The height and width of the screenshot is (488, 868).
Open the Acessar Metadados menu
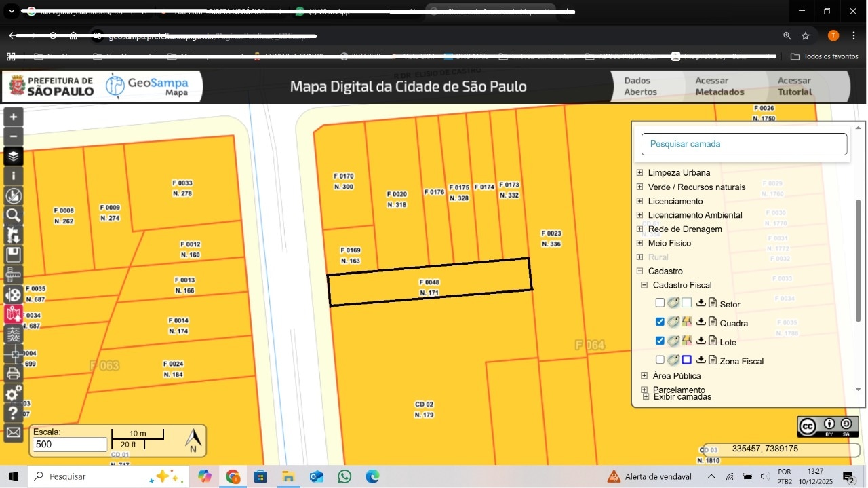[719, 86]
